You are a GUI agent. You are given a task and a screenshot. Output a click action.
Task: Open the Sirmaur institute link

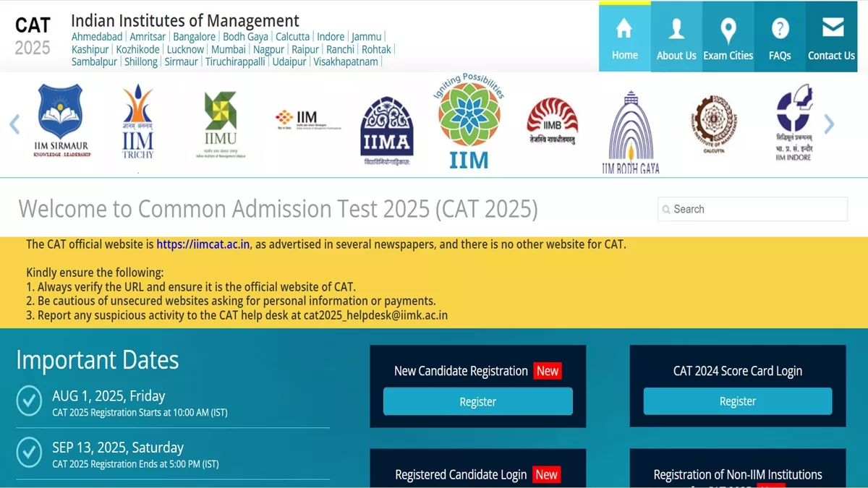[182, 62]
